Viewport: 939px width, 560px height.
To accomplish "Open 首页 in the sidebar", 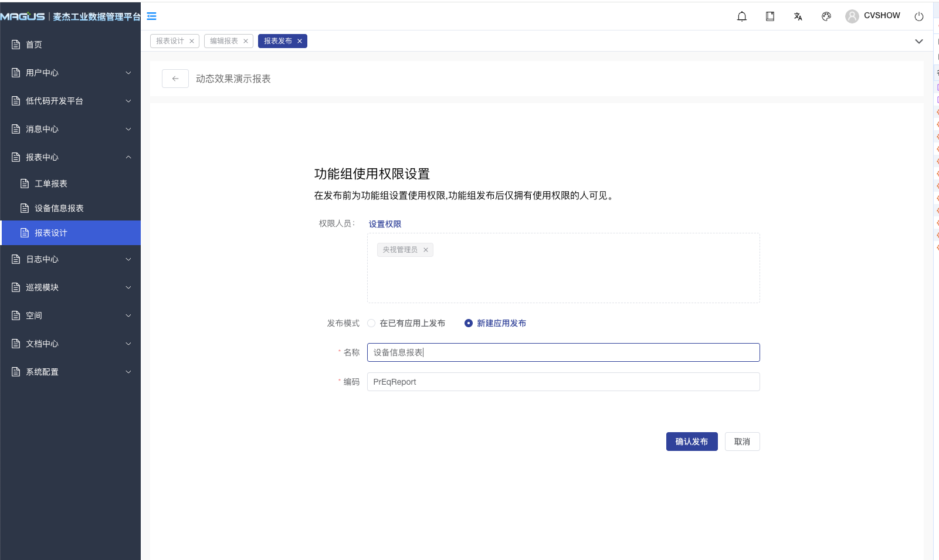I will tap(70, 45).
